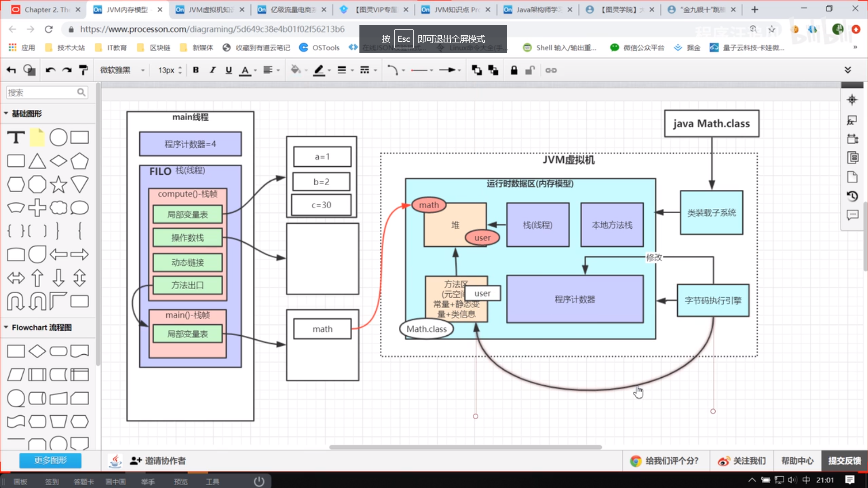Toggle bold formatting
868x488 pixels.
(x=196, y=70)
